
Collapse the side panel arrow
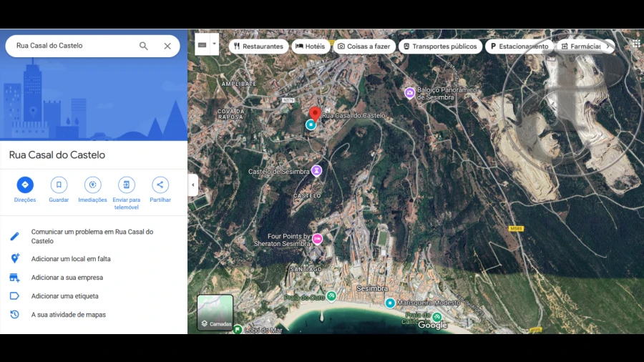[x=192, y=185]
